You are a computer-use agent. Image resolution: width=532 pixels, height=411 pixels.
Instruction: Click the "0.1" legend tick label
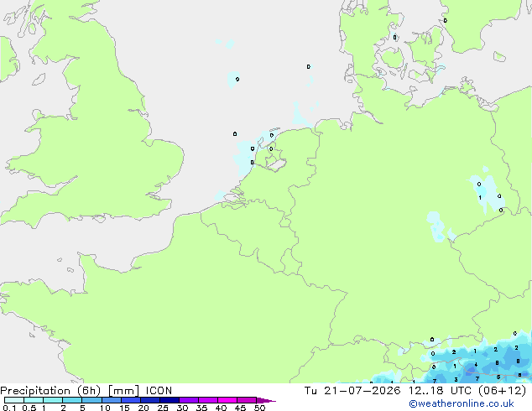coord(9,408)
